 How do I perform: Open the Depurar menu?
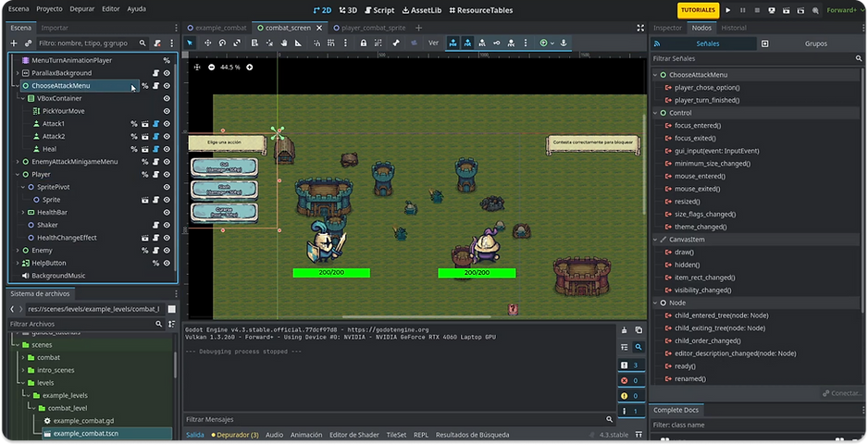click(82, 9)
